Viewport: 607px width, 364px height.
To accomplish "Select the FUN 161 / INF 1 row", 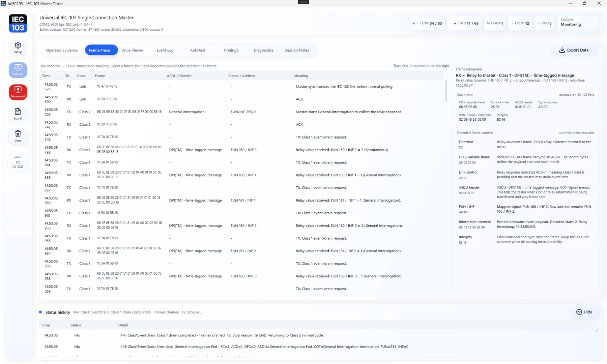I will click(243, 201).
